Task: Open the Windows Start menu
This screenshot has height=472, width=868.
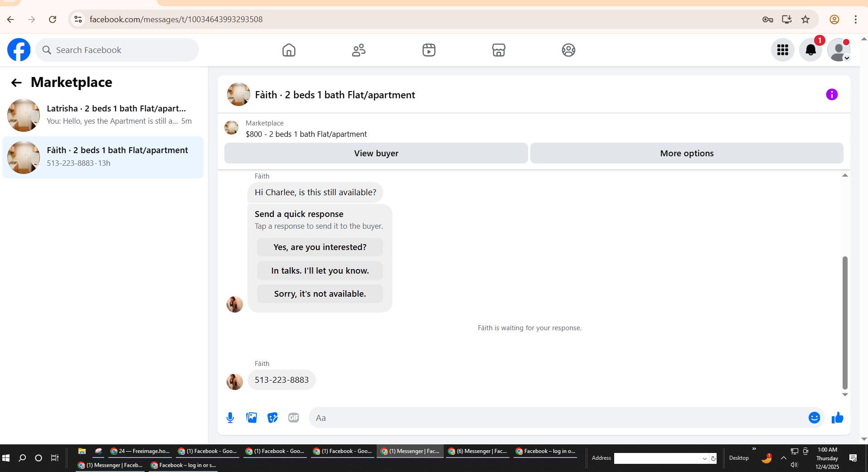Action: tap(6, 458)
